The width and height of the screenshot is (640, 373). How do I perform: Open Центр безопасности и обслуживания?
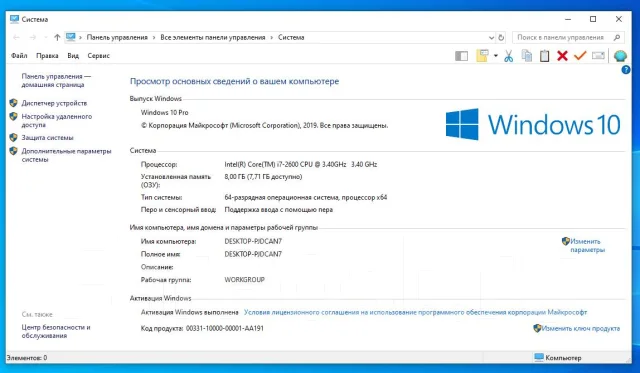[56, 331]
